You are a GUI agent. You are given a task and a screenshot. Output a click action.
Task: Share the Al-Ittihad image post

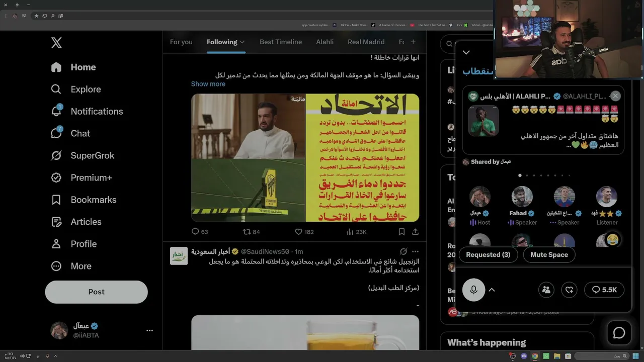[x=415, y=232]
